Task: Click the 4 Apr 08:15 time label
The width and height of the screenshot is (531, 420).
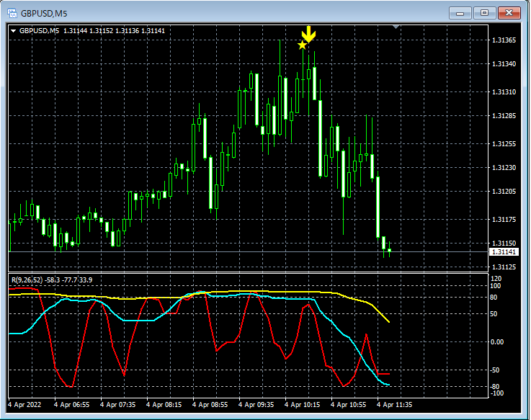Action: point(164,405)
